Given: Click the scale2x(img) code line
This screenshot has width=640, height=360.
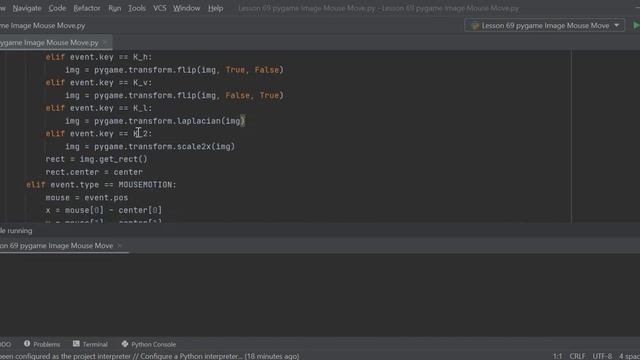Looking at the screenshot, I should (150, 147).
